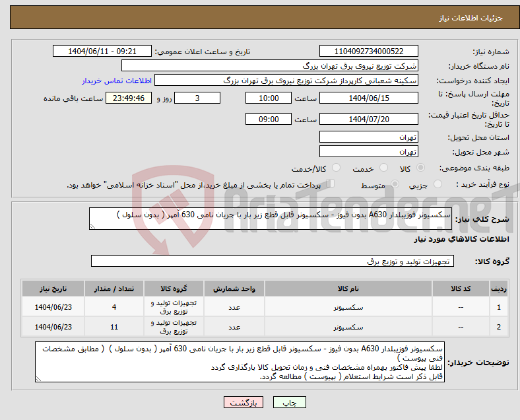
Task: Click the buyer notes text area
Action: click(x=240, y=362)
